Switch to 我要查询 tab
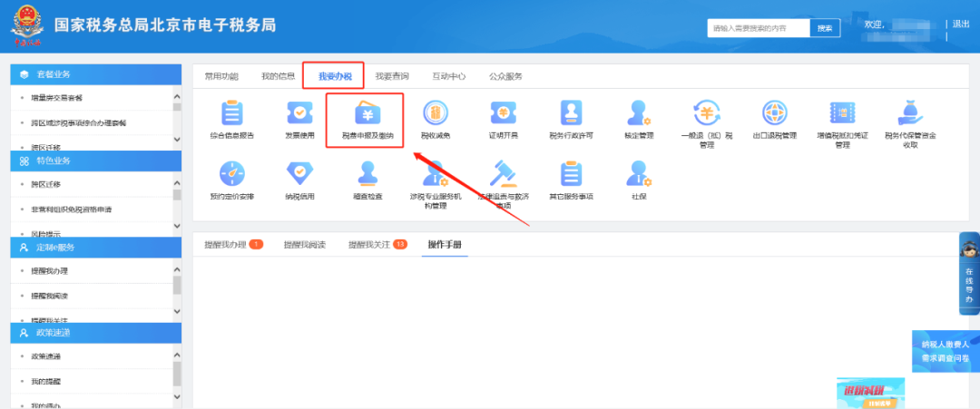The height and width of the screenshot is (409, 980). click(x=392, y=76)
